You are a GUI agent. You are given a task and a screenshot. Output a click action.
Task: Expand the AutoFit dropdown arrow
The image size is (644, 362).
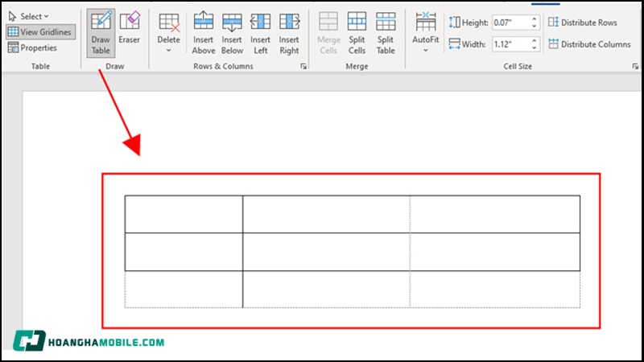426,51
